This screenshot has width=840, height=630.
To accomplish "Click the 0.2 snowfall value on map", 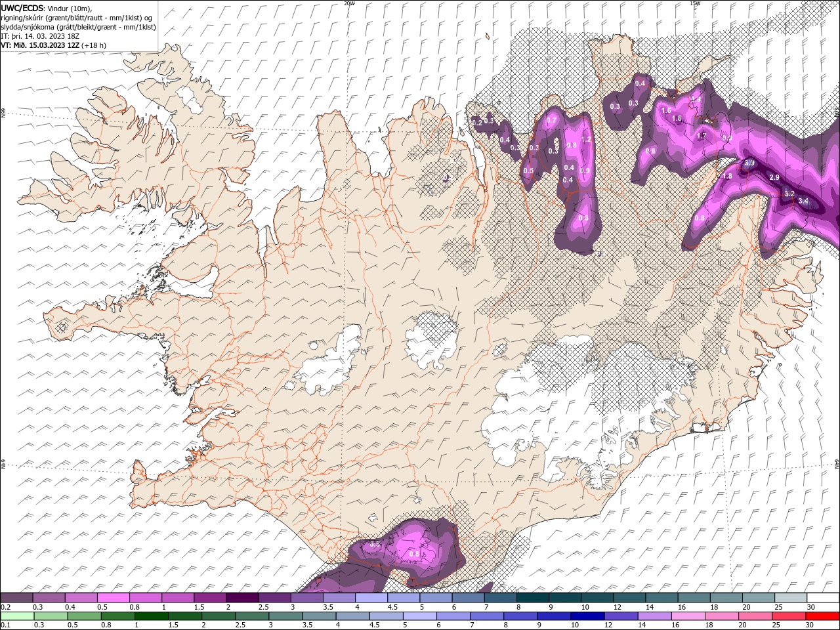I will pos(477,123).
